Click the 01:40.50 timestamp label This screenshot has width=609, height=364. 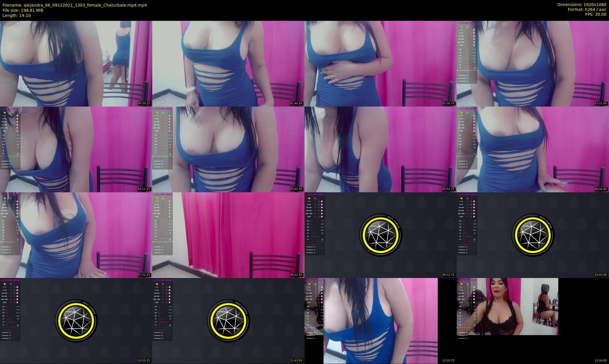[x=296, y=103]
